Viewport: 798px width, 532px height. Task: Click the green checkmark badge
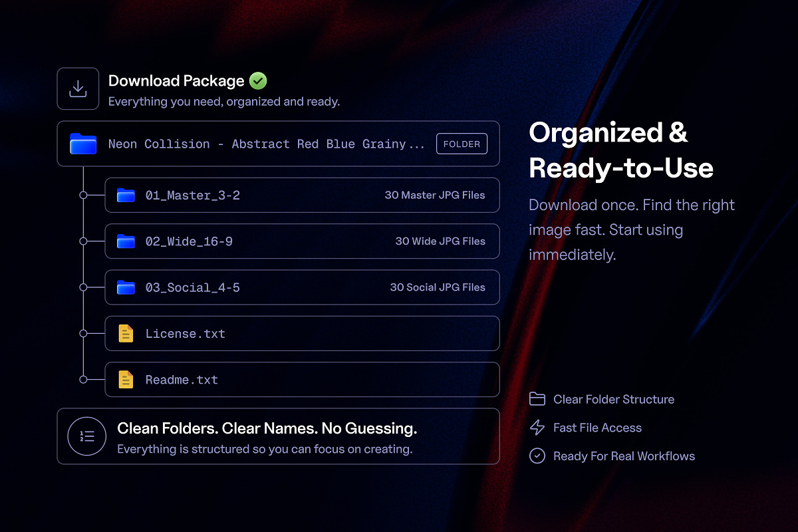click(258, 81)
